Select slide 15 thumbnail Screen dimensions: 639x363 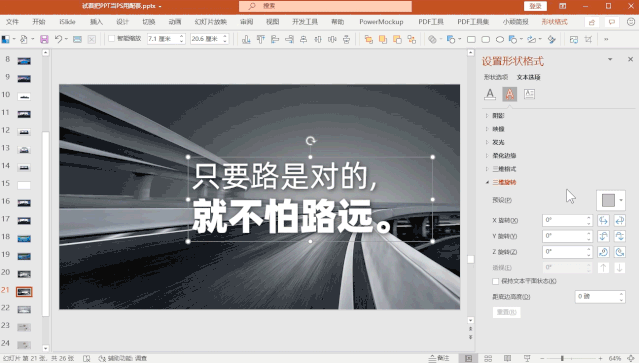(x=24, y=185)
